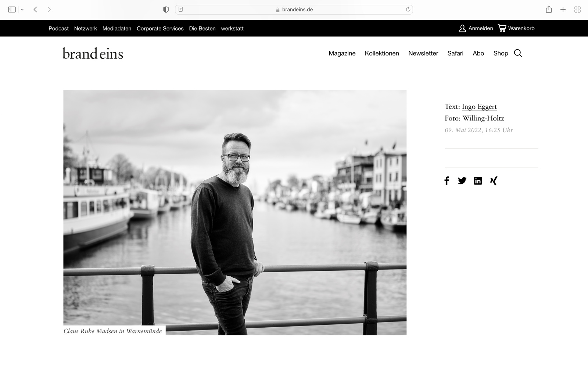Open author Ingo Eggert link

(x=479, y=107)
